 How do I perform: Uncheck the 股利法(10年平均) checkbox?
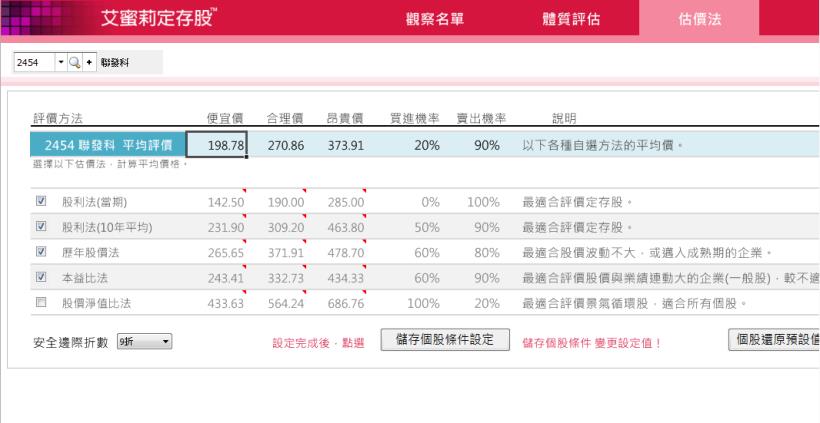click(x=41, y=226)
